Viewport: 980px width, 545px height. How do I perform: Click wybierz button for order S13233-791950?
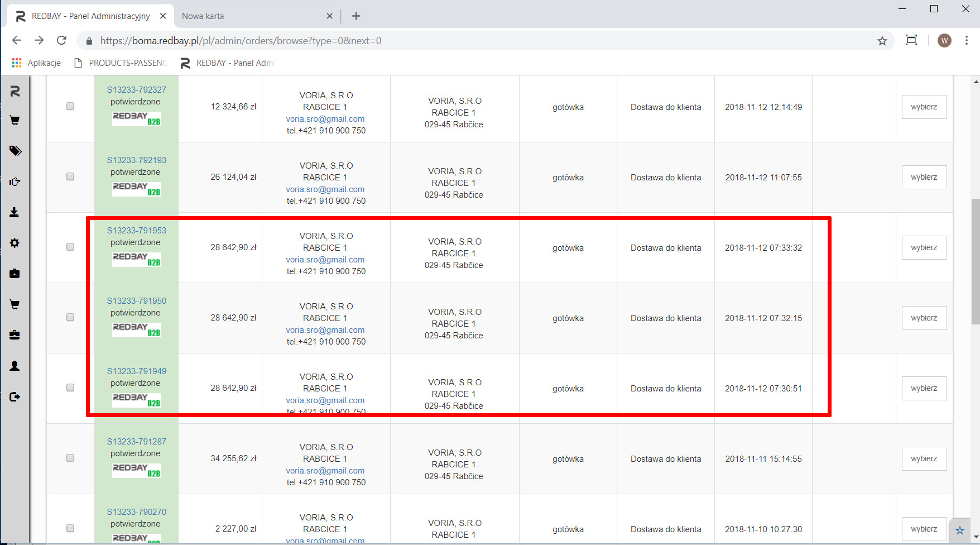coord(924,318)
